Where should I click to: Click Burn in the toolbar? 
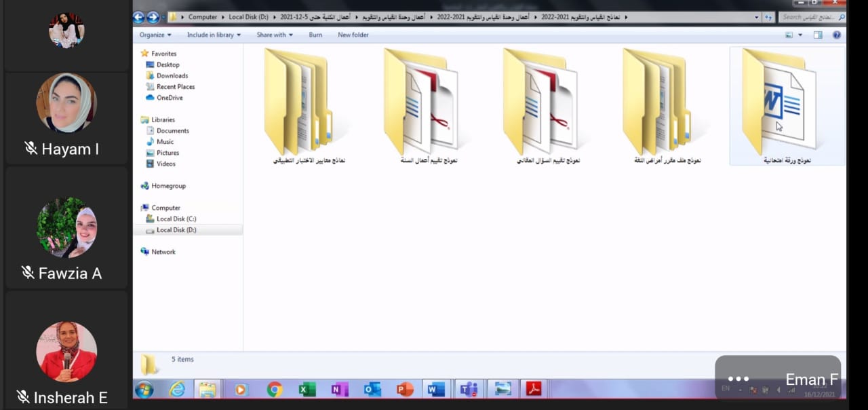click(x=315, y=35)
